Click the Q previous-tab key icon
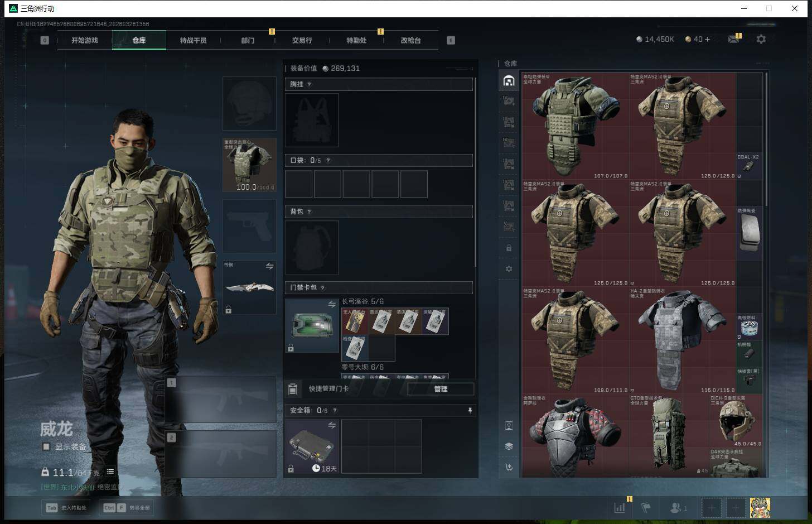The height and width of the screenshot is (524, 812). point(45,40)
